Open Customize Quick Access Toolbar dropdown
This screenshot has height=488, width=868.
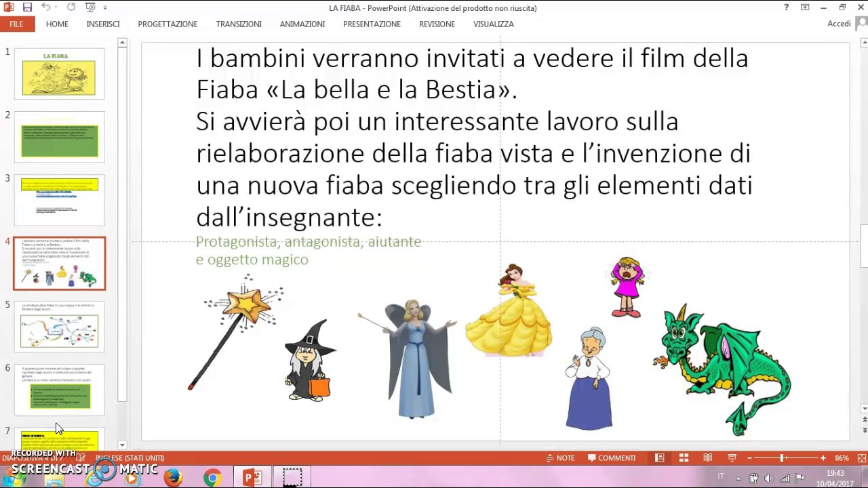(x=106, y=7)
